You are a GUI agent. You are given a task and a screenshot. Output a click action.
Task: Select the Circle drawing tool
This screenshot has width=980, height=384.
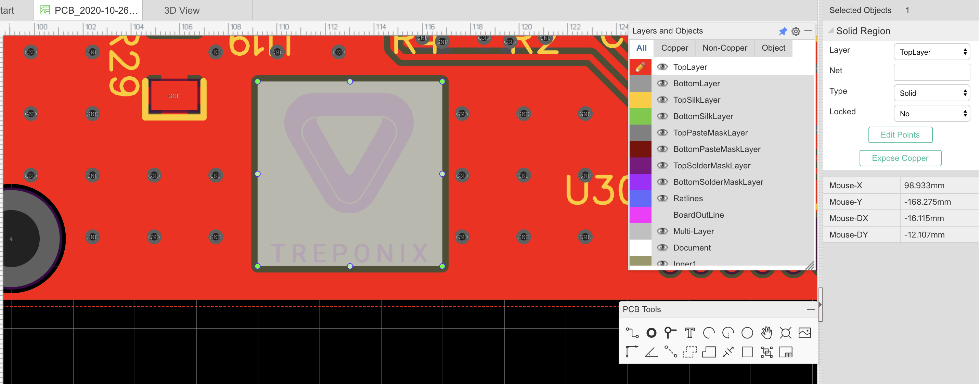747,333
